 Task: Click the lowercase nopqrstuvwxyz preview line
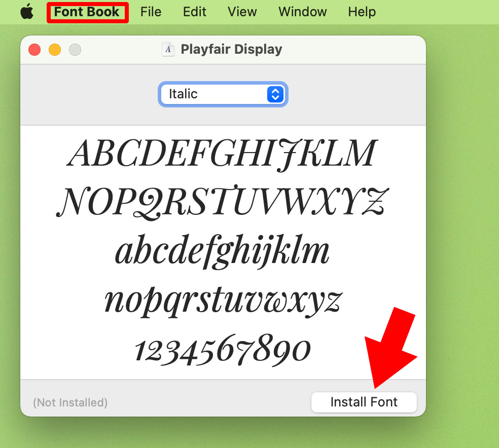(x=223, y=302)
